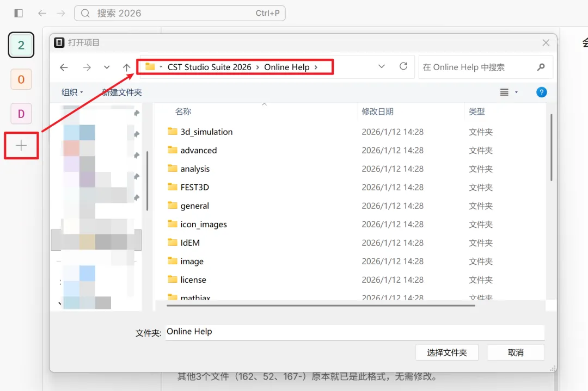Image resolution: width=588 pixels, height=391 pixels.
Task: Refresh the folder view
Action: pos(403,67)
